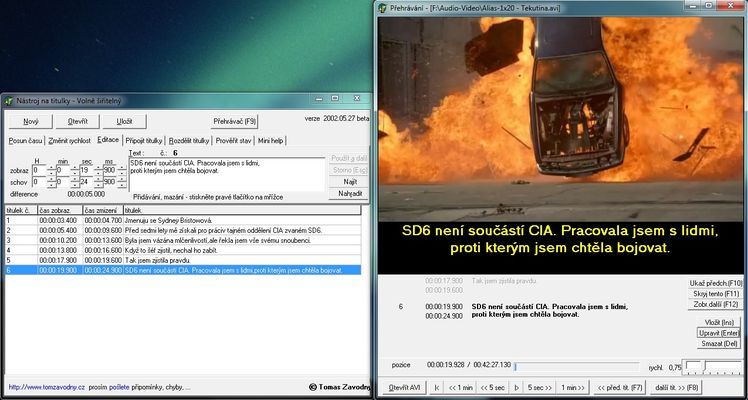
Task: Click Ukaž předch.(F10) button
Action: pos(715,283)
